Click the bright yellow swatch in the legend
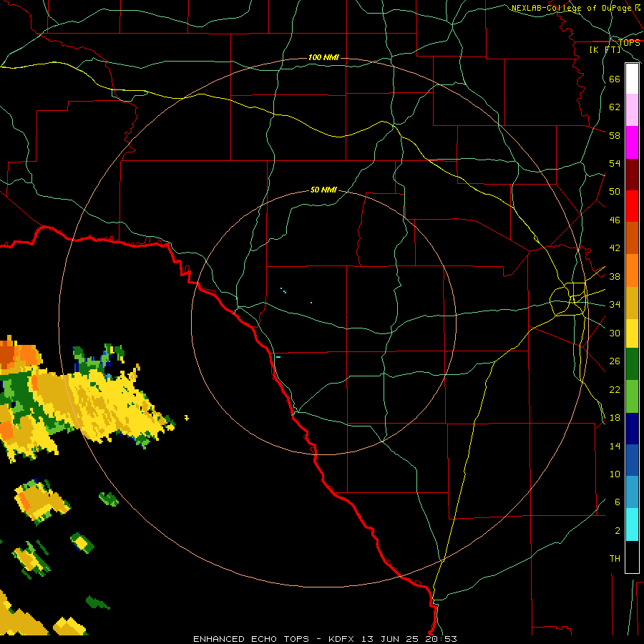644x644 pixels. tap(632, 333)
